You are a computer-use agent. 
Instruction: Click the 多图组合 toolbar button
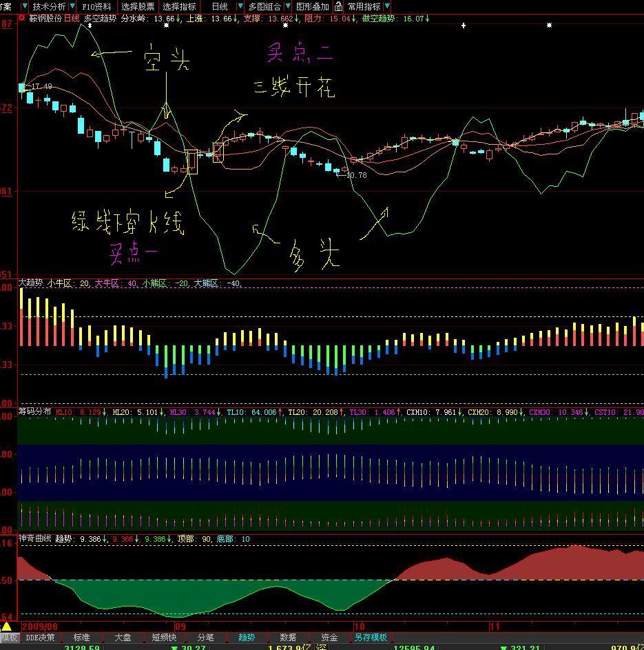pos(264,7)
